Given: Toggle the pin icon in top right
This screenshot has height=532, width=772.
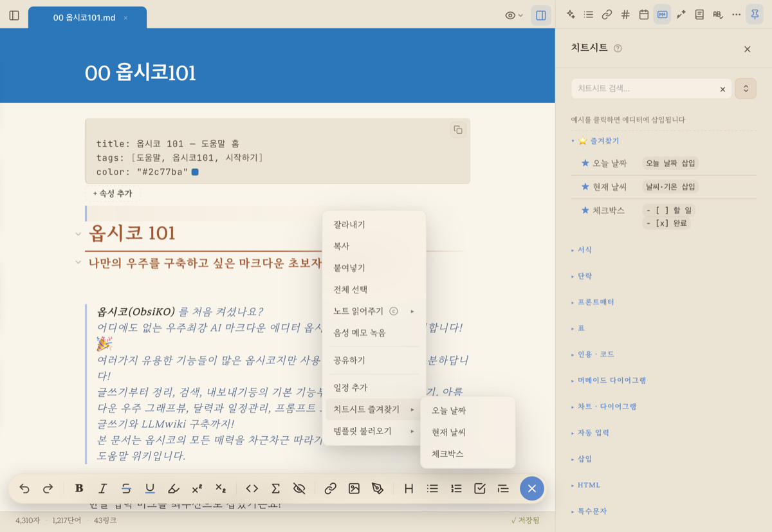Looking at the screenshot, I should click(x=755, y=15).
